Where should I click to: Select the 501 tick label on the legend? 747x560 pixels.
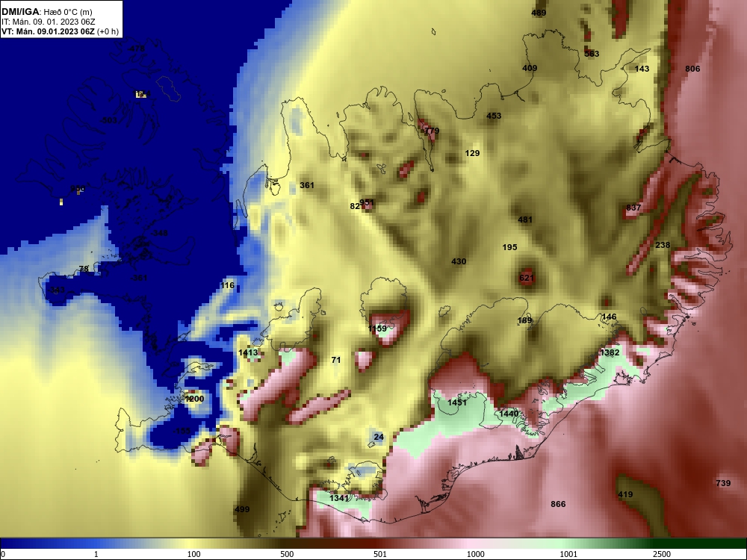(380, 554)
